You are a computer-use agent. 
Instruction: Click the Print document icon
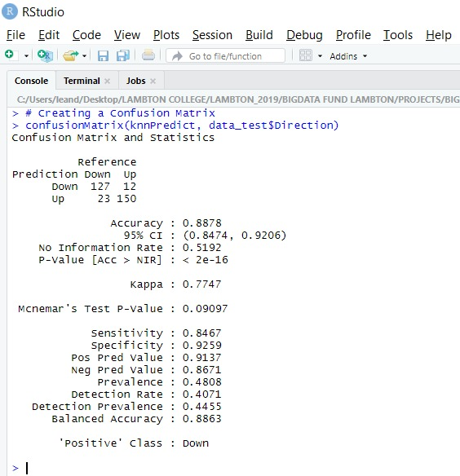[x=148, y=55]
